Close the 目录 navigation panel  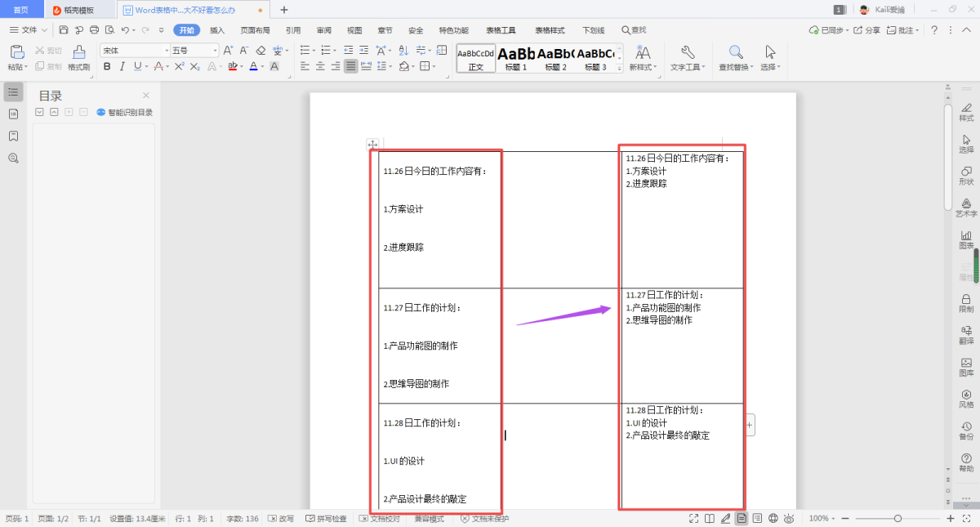[146, 96]
